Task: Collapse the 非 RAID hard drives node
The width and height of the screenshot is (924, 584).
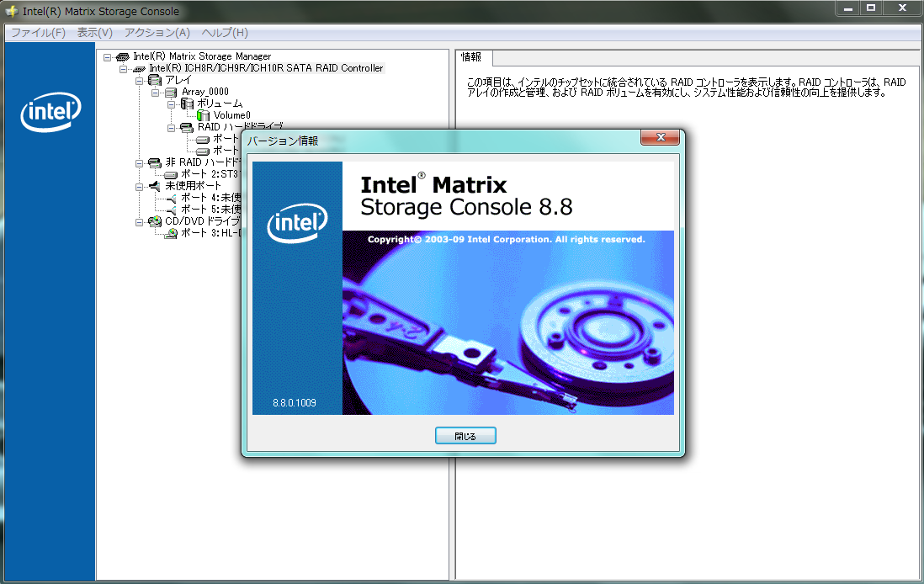Action: pos(139,163)
